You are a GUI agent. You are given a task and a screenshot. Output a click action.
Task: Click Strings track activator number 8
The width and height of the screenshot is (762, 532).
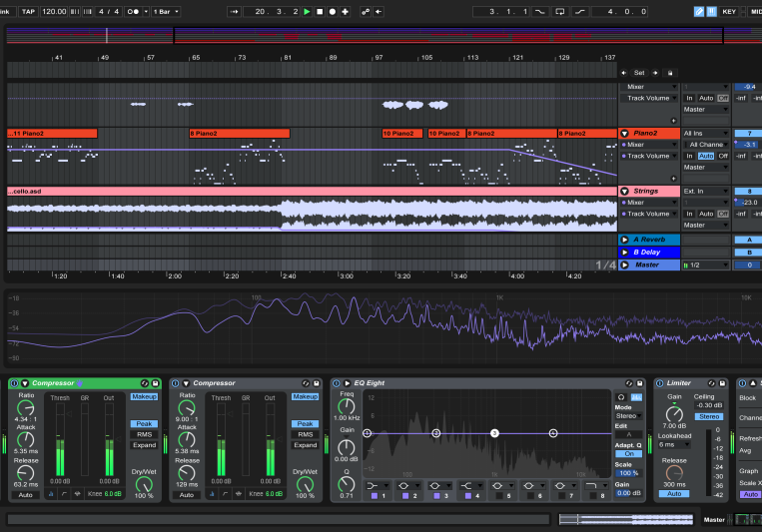click(x=749, y=192)
